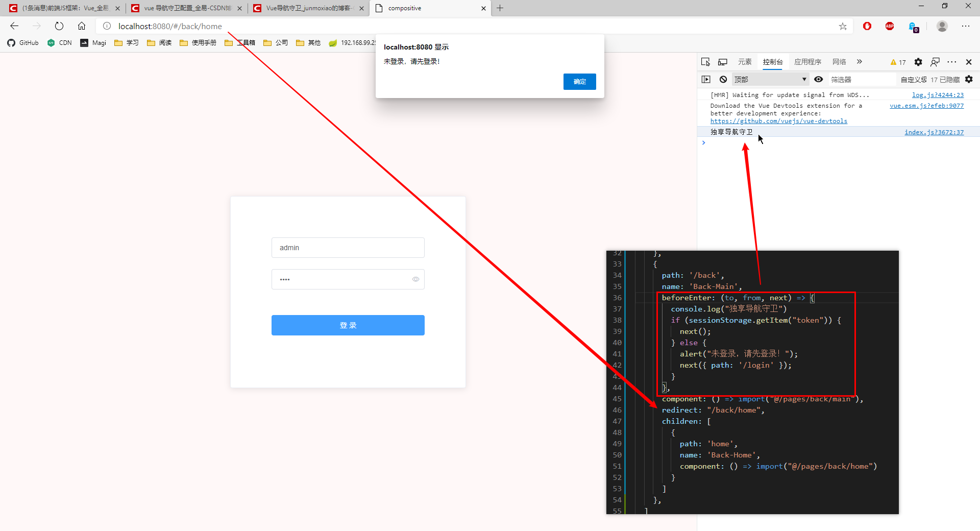Open the 学习 bookmarks folder
Viewport: 980px width, 531px height.
point(127,43)
